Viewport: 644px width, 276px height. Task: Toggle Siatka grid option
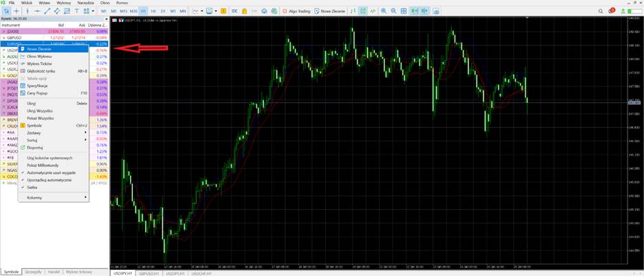click(54, 188)
